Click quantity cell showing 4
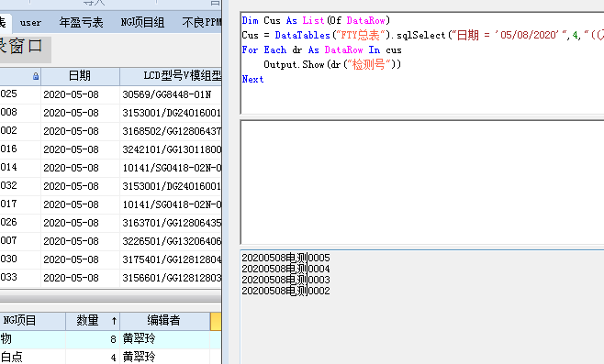604x364 pixels. (93, 357)
